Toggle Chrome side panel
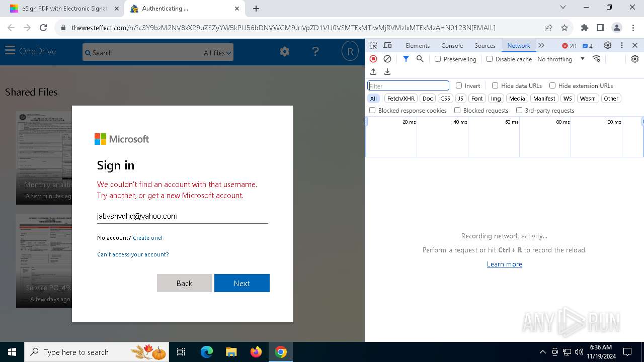 601,28
